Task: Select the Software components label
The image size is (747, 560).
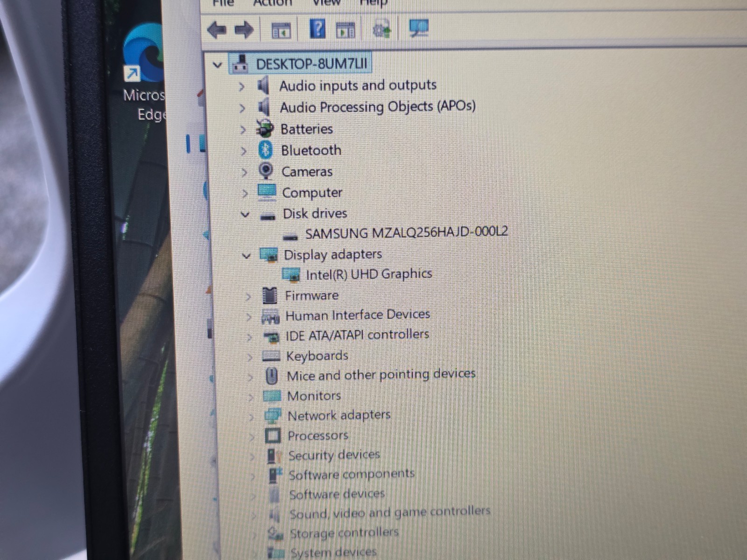Action: pyautogui.click(x=352, y=474)
